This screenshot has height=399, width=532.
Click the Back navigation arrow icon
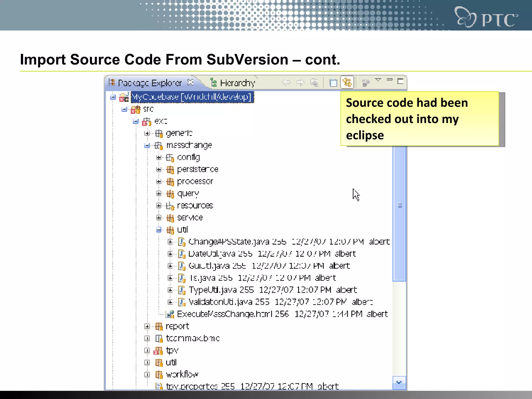[286, 83]
